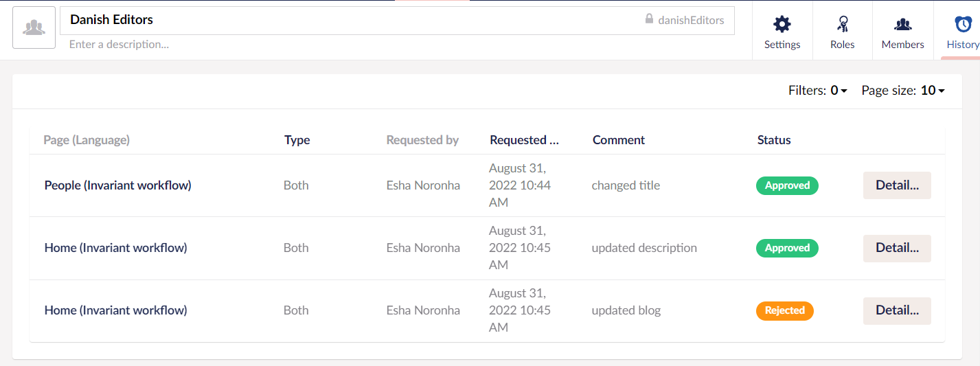Switch to the Settings tab label
This screenshot has width=980, height=366.
(782, 45)
